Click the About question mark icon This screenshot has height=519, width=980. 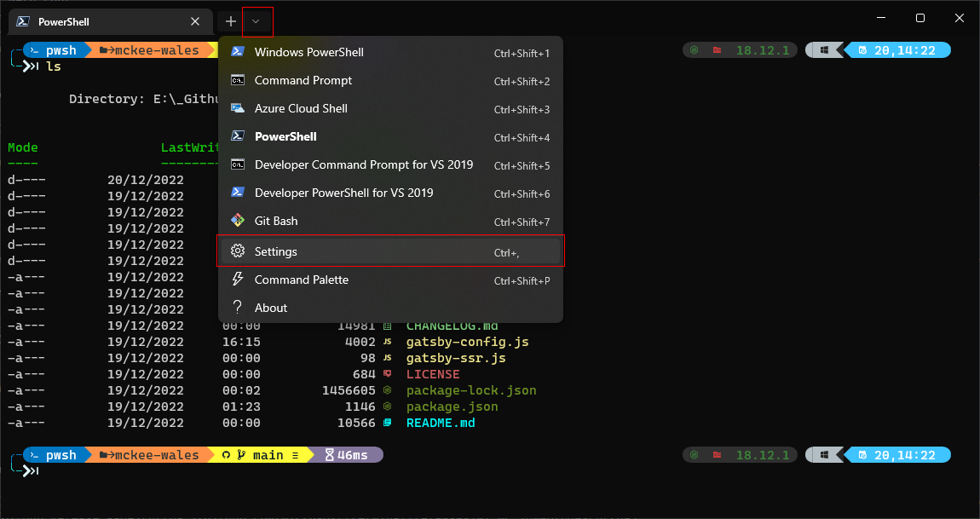[238, 308]
